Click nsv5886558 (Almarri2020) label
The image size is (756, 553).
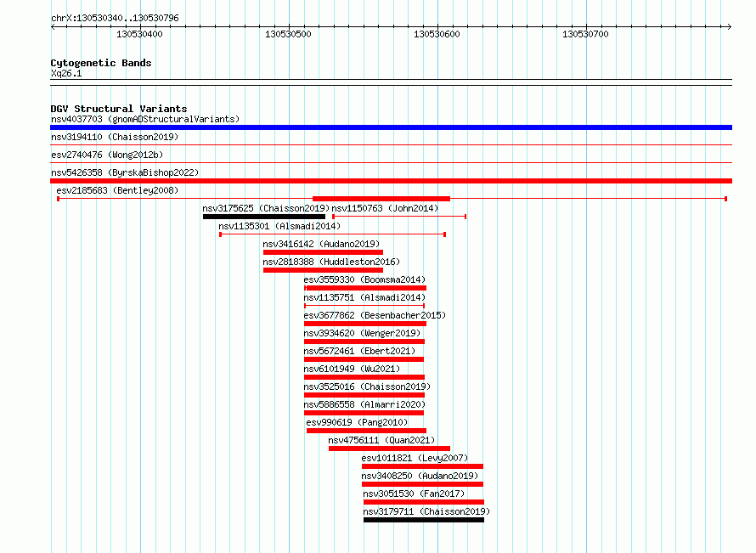coord(364,404)
